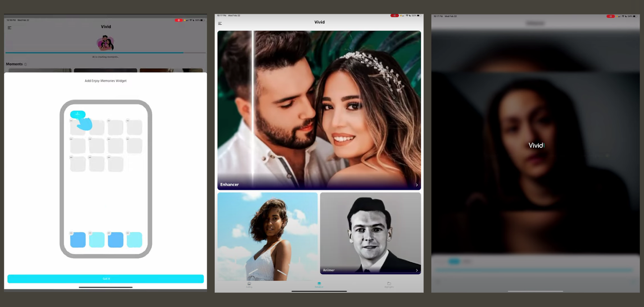Image resolution: width=644 pixels, height=307 pixels.
Task: Click the 'Animer' label on the portrait card
Action: pos(329,270)
